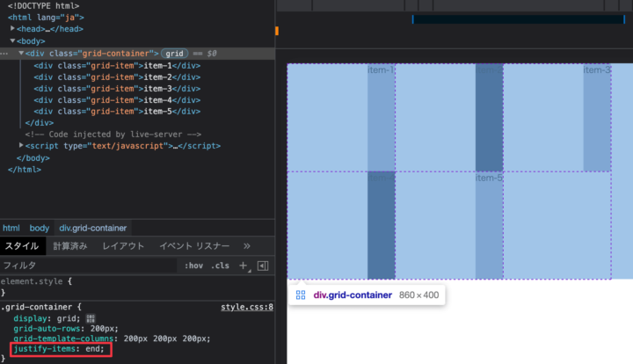Open the style.css:8 source link

pyautogui.click(x=247, y=307)
